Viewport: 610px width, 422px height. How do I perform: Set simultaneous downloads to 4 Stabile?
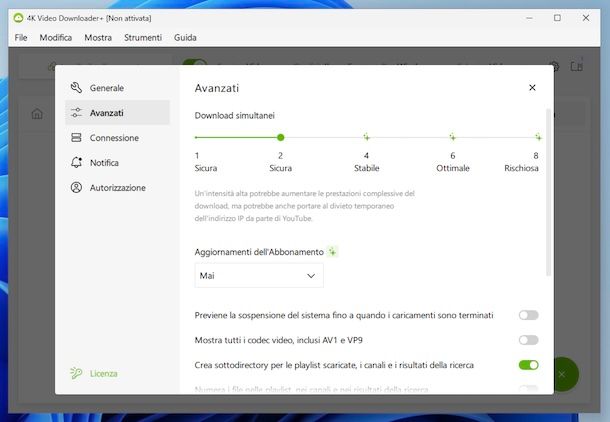(x=366, y=137)
